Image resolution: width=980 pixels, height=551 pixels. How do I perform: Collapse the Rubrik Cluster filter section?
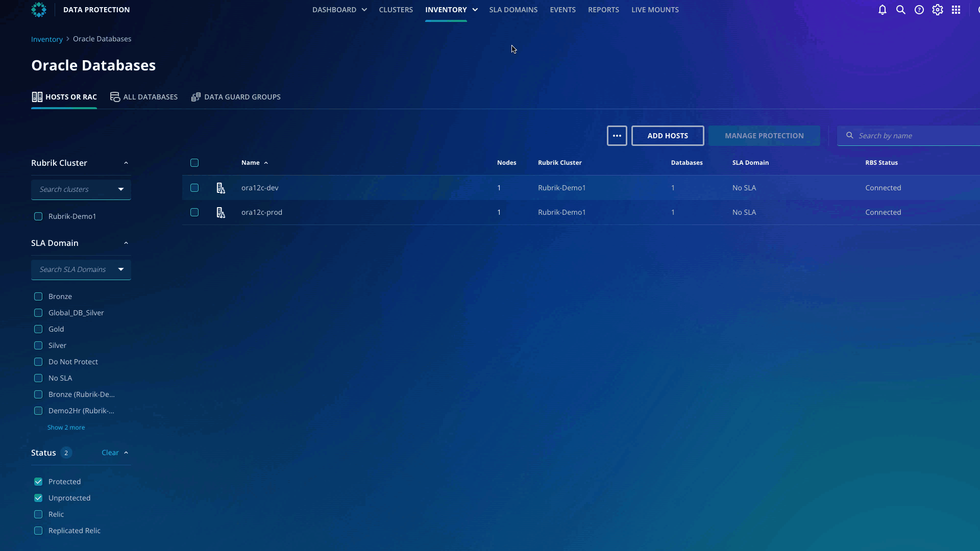[x=126, y=163]
